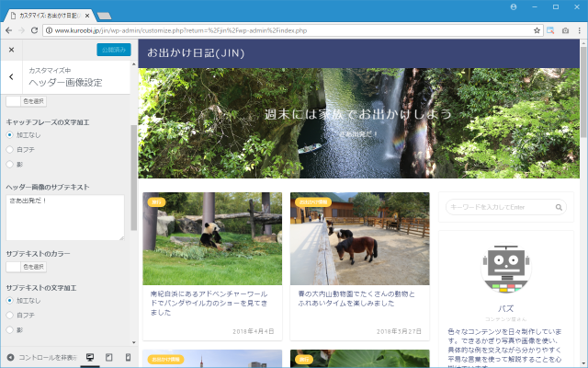Click the 2018年4月4日 post date
This screenshot has height=368, width=588.
(254, 331)
